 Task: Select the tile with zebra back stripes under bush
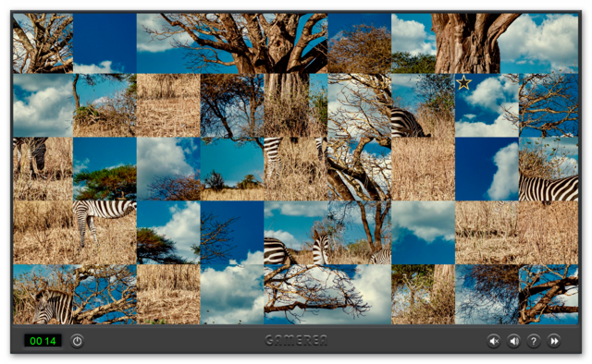pyautogui.click(x=549, y=169)
